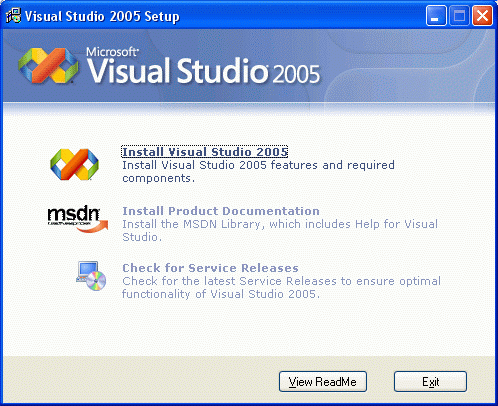Image resolution: width=498 pixels, height=406 pixels.
Task: Click the 'Visual Studio 2005' banner heading text
Action: pos(203,71)
